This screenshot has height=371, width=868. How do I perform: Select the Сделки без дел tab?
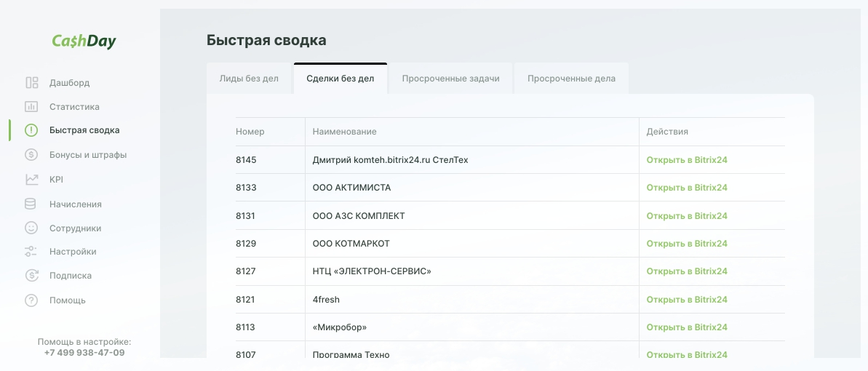[341, 78]
